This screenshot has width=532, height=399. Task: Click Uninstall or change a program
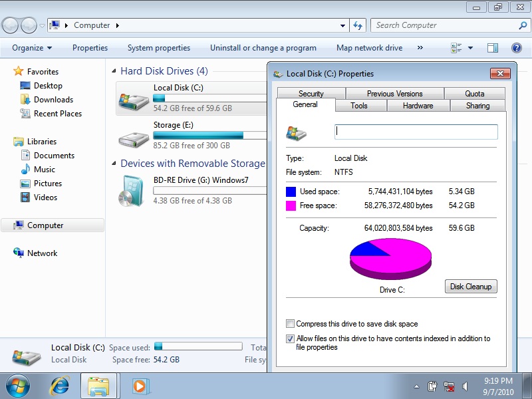[263, 48]
